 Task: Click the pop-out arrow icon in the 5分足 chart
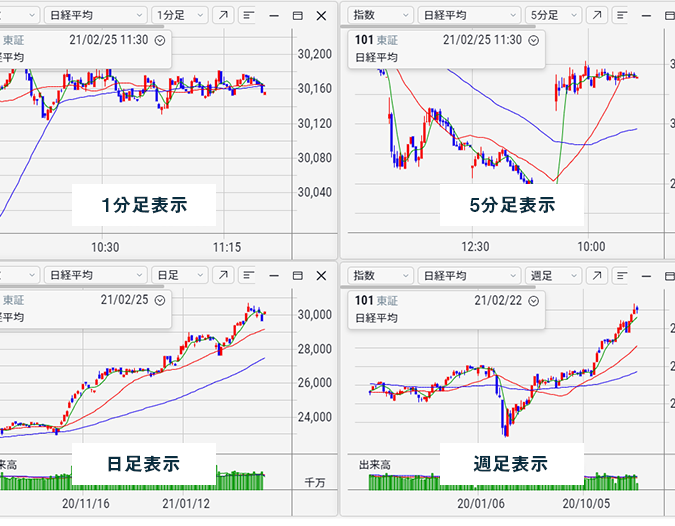point(596,16)
